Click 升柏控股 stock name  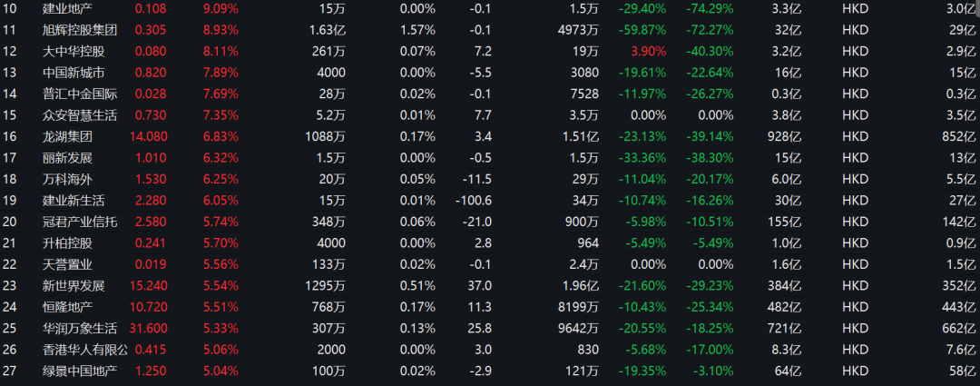point(67,242)
